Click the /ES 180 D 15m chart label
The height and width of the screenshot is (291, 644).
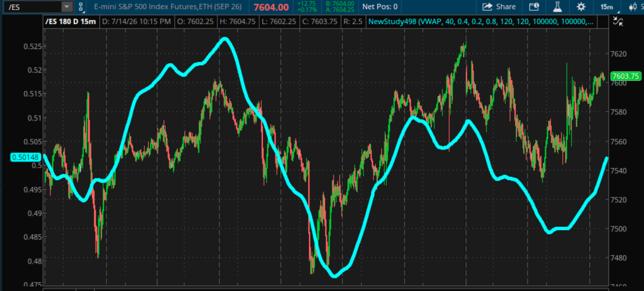tap(71, 22)
